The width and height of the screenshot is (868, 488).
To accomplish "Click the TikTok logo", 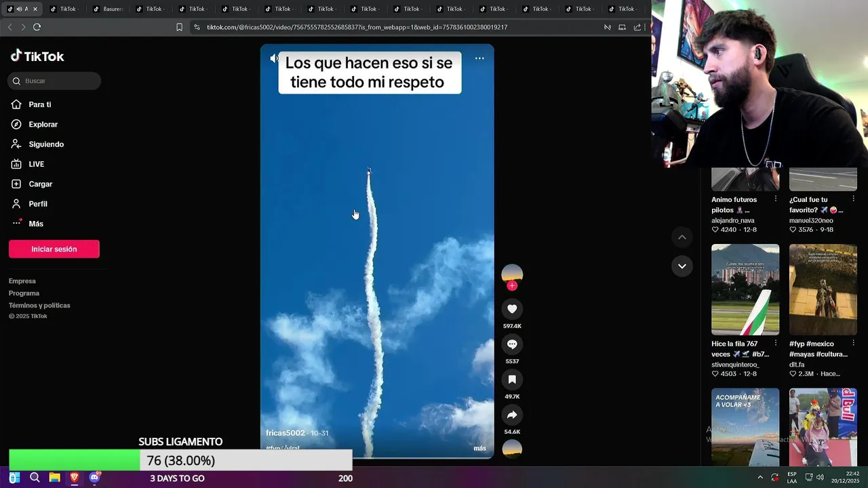I will [37, 56].
